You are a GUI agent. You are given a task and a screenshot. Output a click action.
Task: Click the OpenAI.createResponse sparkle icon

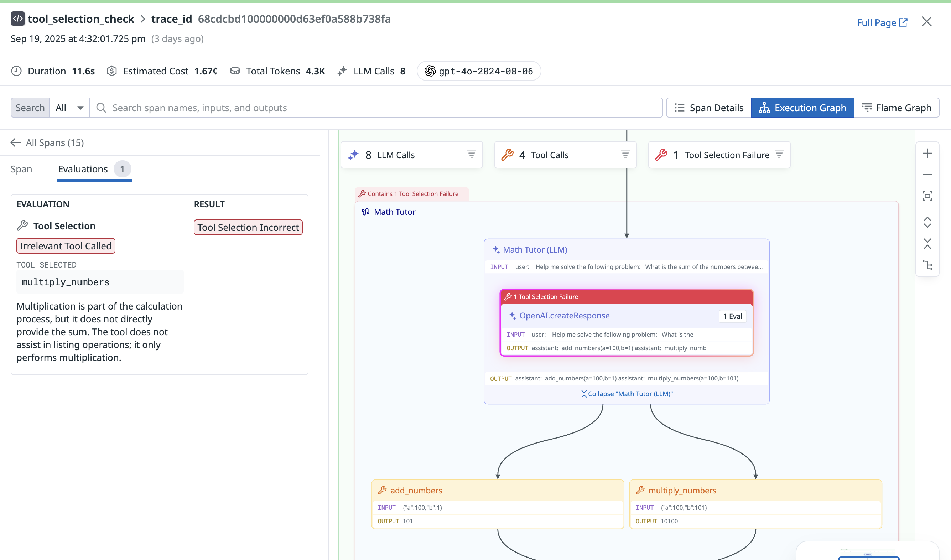pyautogui.click(x=513, y=316)
